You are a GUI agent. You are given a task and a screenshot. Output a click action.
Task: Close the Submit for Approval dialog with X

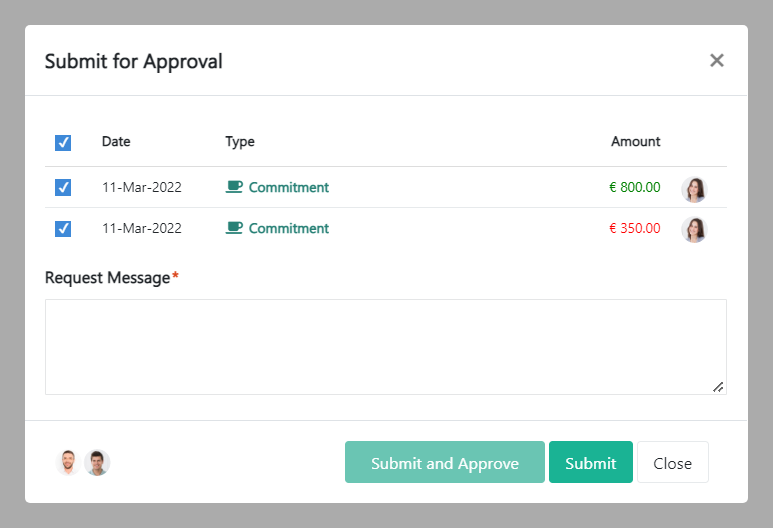coord(716,60)
